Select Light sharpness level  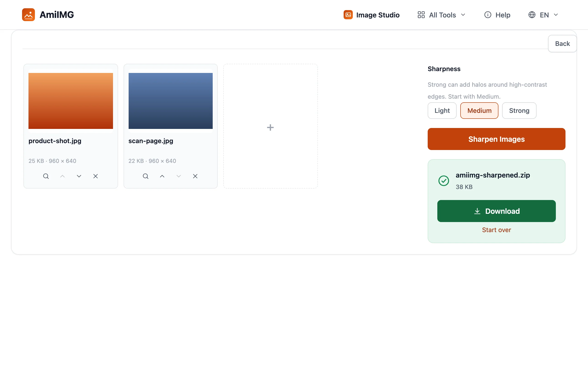point(442,111)
